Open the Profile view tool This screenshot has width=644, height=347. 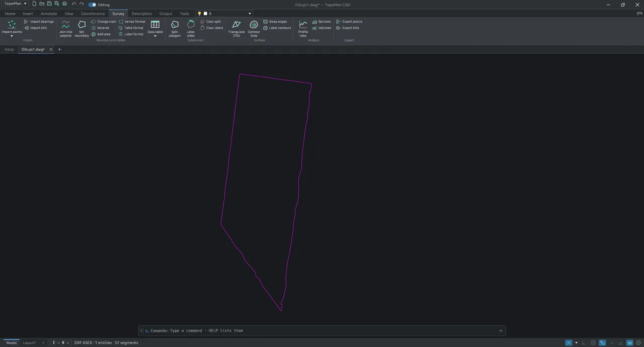point(303,29)
